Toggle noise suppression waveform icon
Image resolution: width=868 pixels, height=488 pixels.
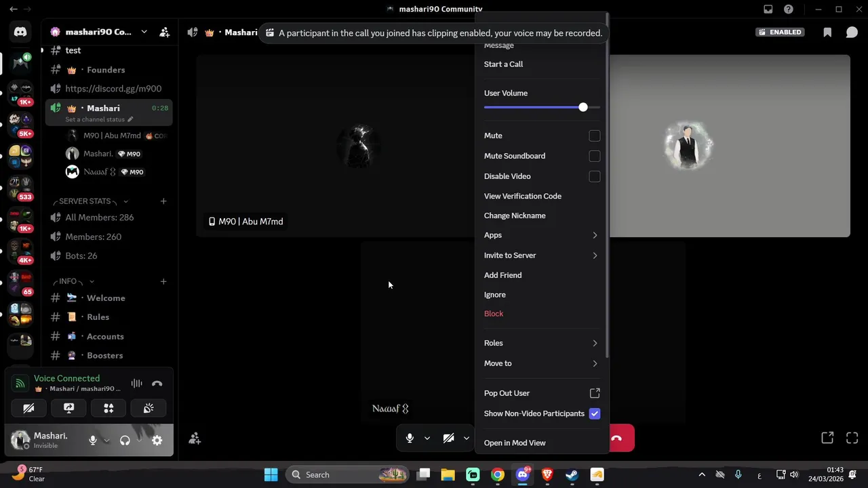click(x=137, y=384)
